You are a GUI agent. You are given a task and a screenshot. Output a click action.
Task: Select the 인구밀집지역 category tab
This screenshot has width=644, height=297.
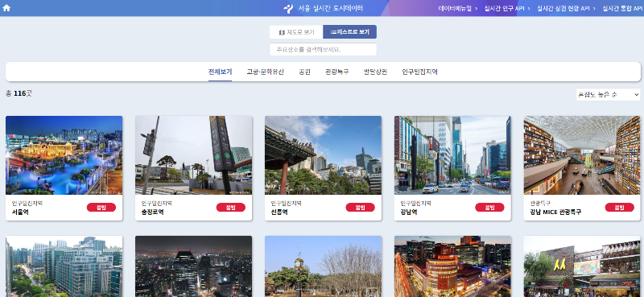[x=419, y=72]
